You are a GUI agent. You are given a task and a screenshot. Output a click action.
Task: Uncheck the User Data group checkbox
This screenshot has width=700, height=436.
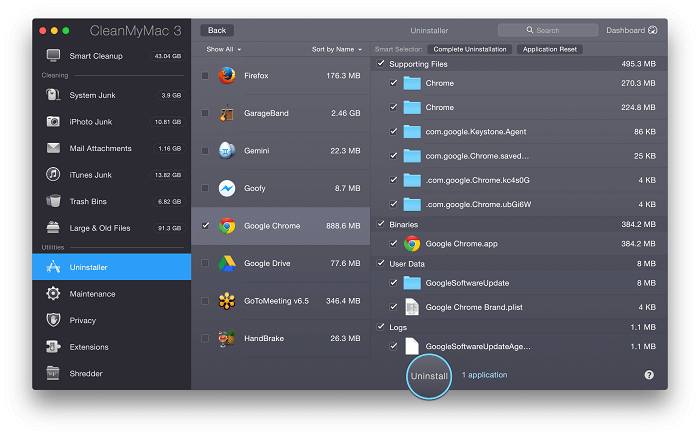tap(380, 263)
